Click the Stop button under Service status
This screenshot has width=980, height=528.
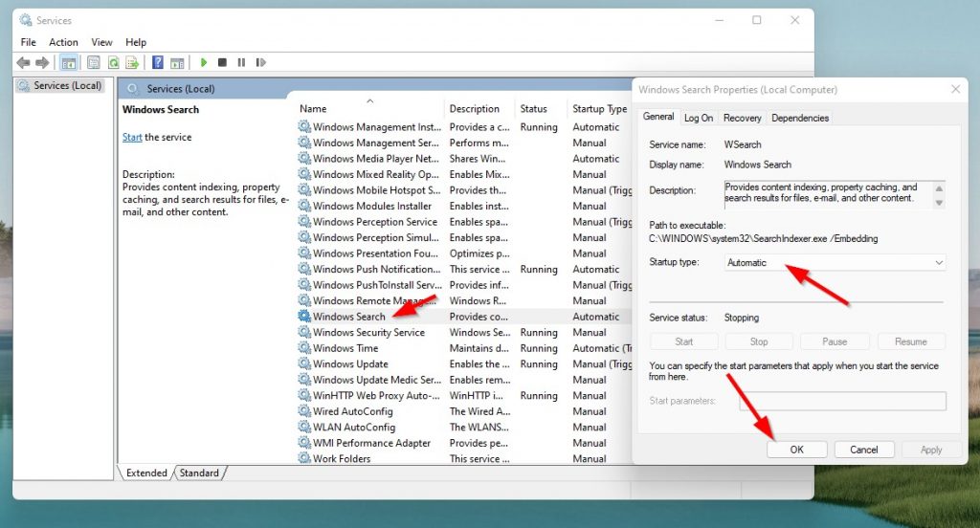point(759,341)
